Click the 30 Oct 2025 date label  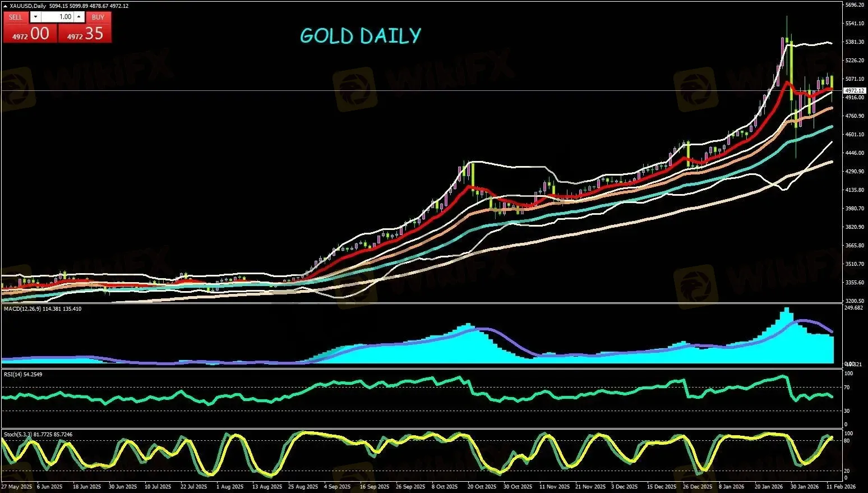pyautogui.click(x=518, y=487)
